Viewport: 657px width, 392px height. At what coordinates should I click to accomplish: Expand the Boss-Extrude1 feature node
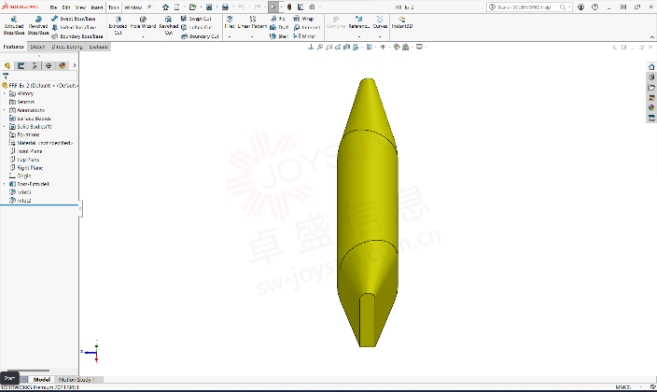[x=4, y=184]
